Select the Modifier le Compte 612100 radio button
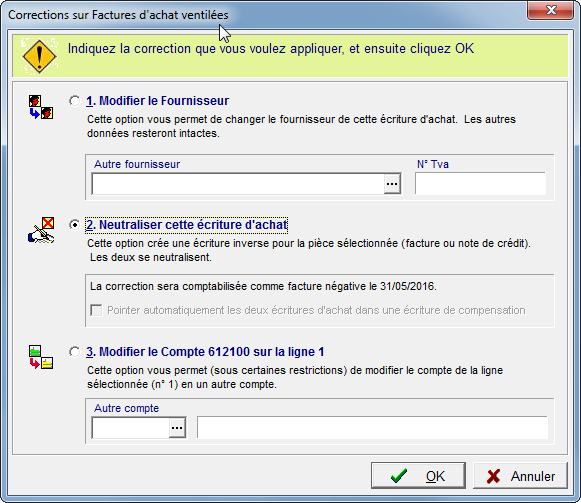Viewport: 581px width, 503px height. 74,352
